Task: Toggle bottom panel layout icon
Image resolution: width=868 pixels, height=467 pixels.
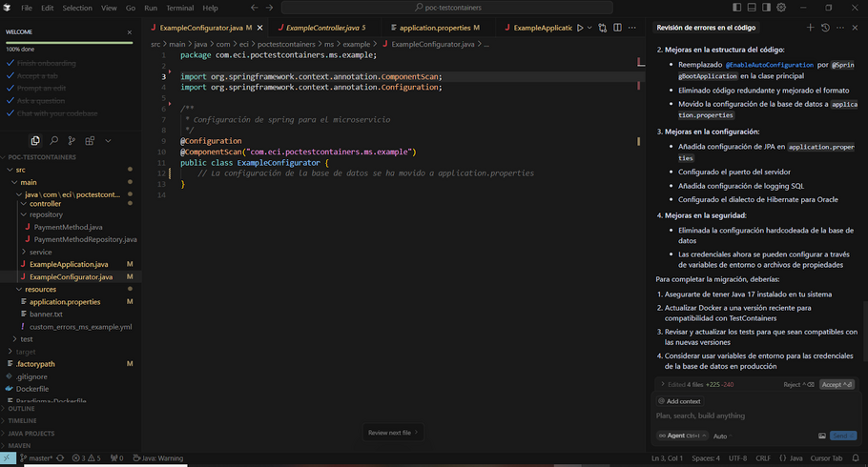Action: click(752, 8)
